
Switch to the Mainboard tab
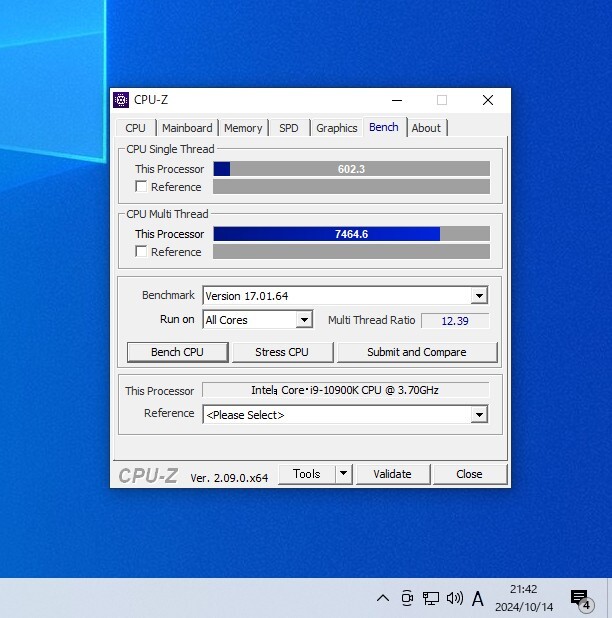click(187, 128)
